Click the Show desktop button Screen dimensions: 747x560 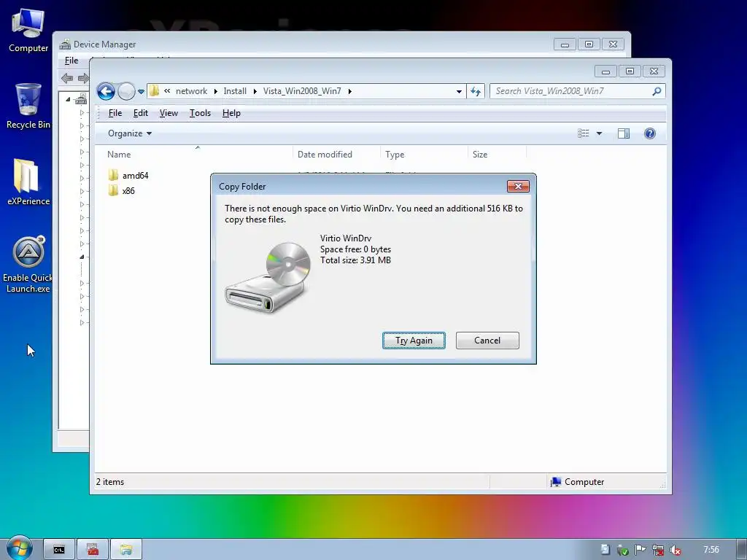tap(742, 550)
